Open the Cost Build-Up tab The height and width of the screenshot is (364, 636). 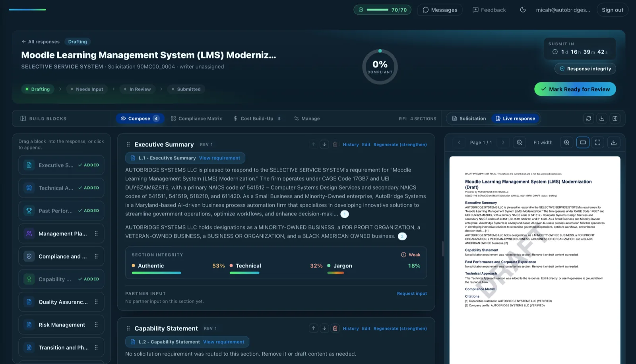pos(257,118)
